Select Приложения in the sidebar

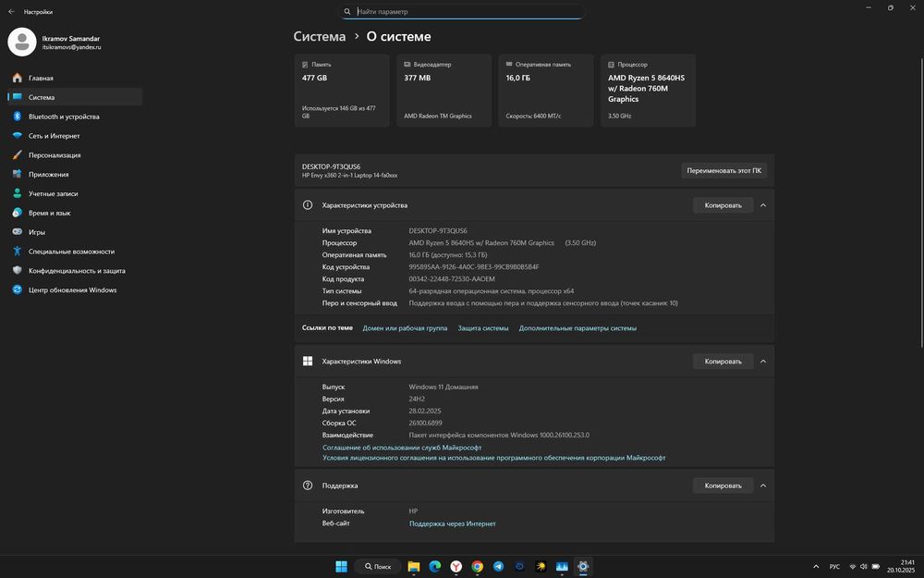[x=48, y=175]
